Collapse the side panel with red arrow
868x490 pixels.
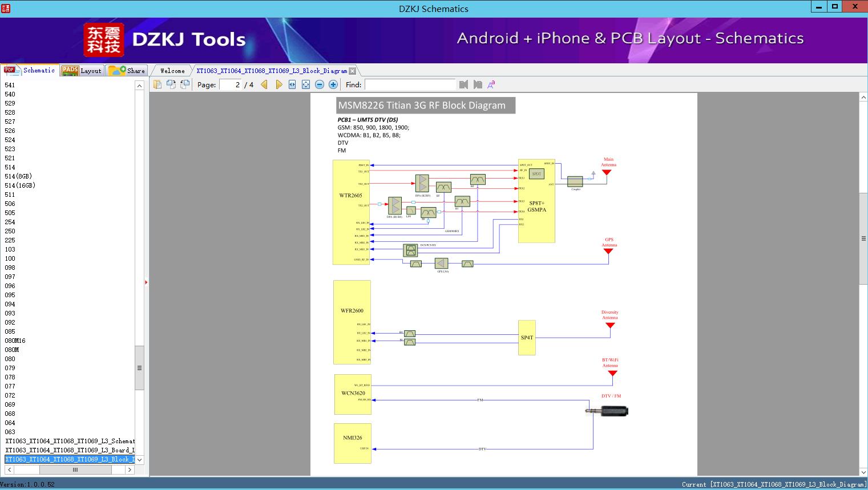[x=146, y=282]
